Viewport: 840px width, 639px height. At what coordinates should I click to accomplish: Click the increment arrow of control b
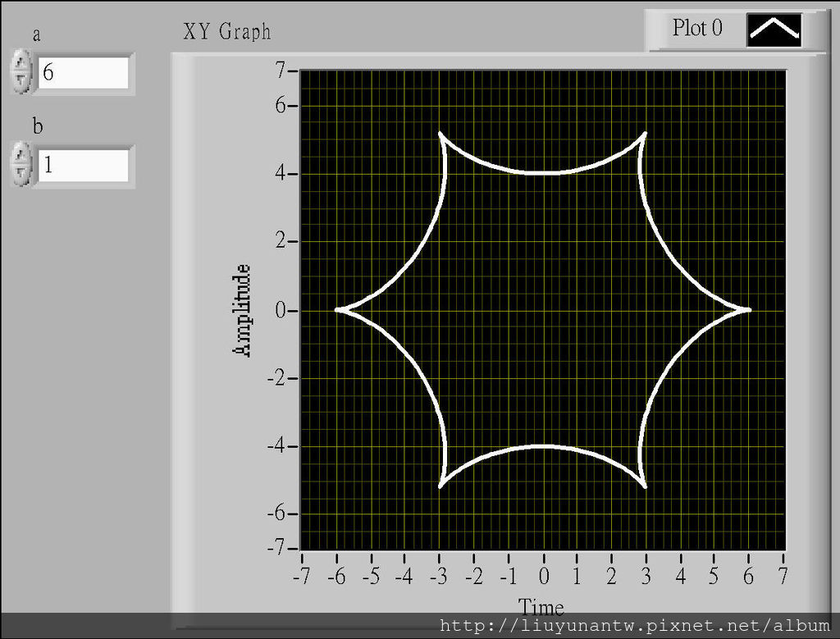coord(21,154)
